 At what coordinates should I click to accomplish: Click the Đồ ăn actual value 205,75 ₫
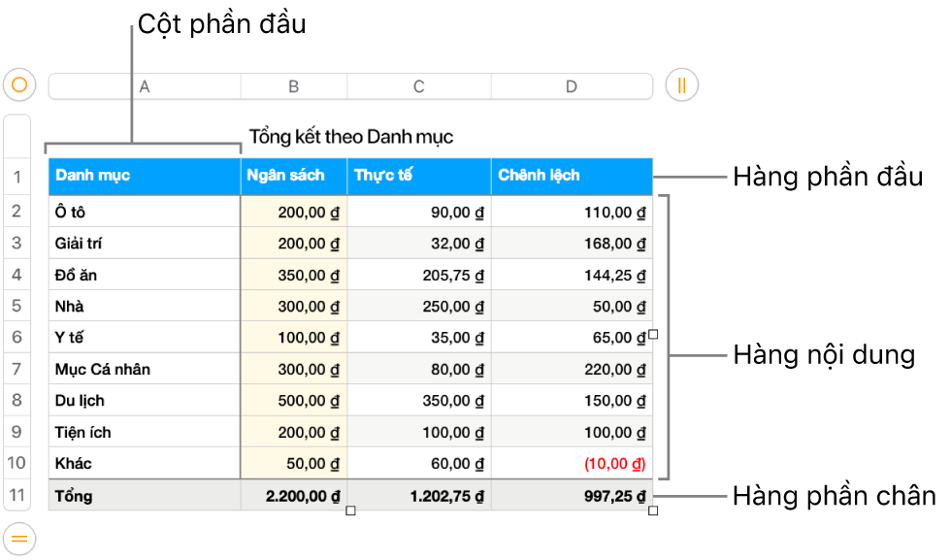pos(453,275)
